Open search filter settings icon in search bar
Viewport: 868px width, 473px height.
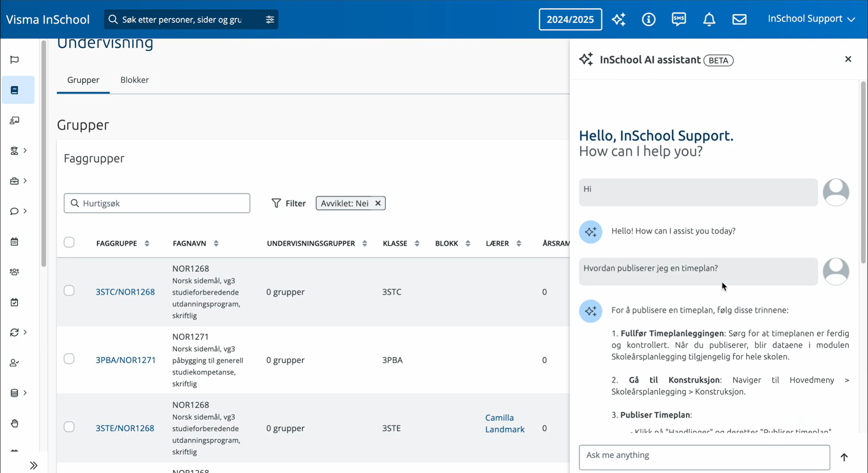coord(270,20)
